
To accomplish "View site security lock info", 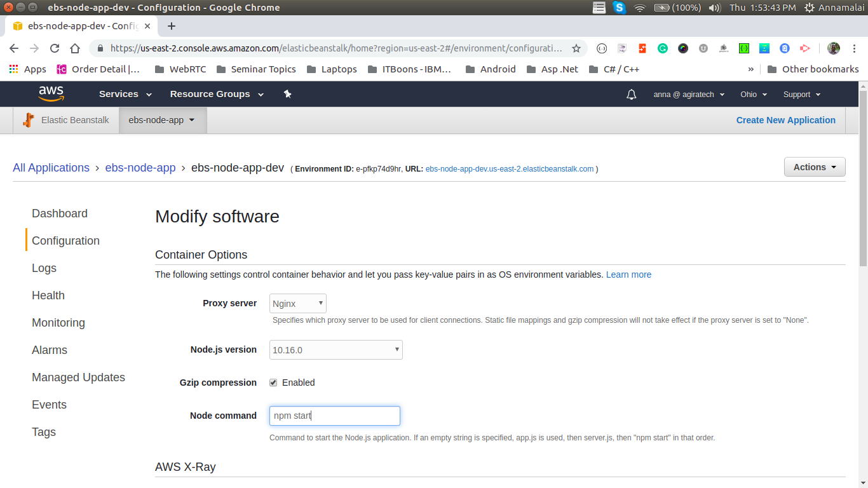I will (100, 48).
